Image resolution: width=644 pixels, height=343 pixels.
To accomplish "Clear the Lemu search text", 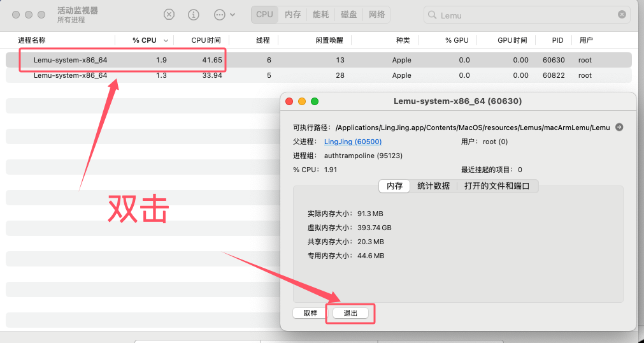I will [x=622, y=15].
